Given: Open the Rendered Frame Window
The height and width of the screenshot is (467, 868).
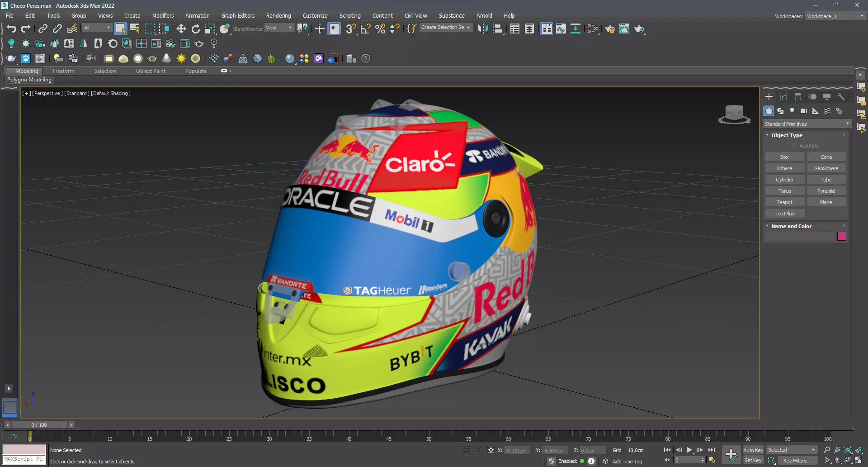Looking at the screenshot, I should click(x=624, y=29).
